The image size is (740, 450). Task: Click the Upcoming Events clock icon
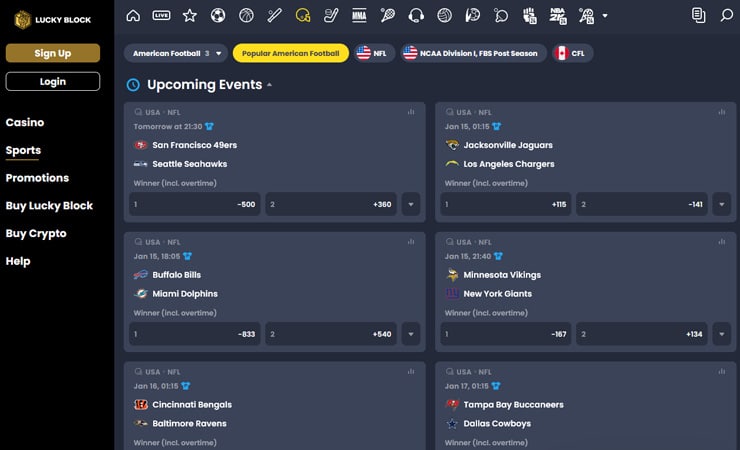[x=133, y=85]
